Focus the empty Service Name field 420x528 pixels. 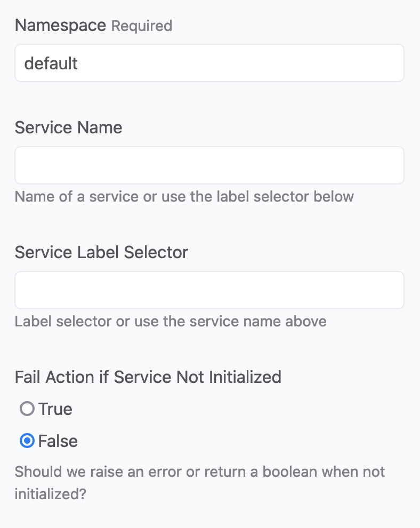(x=209, y=165)
